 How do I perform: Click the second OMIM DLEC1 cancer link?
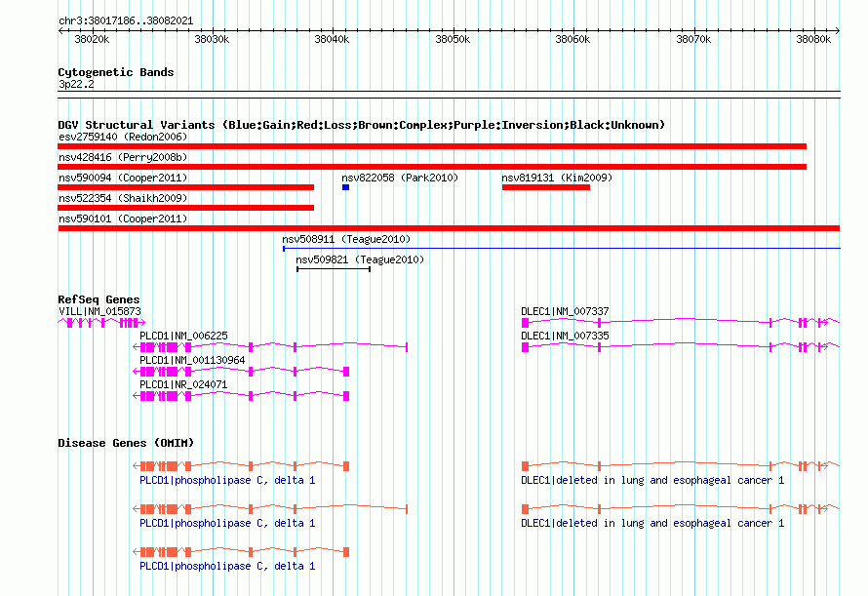(x=652, y=524)
